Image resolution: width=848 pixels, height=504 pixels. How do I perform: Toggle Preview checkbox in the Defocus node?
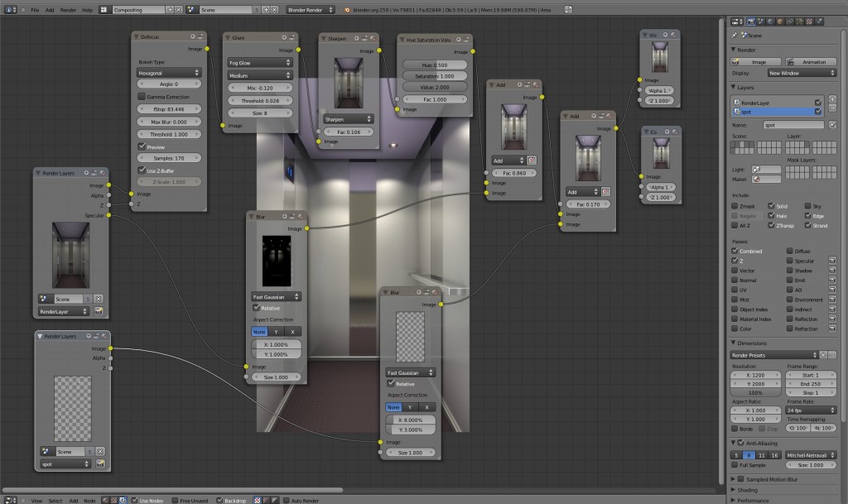click(142, 146)
